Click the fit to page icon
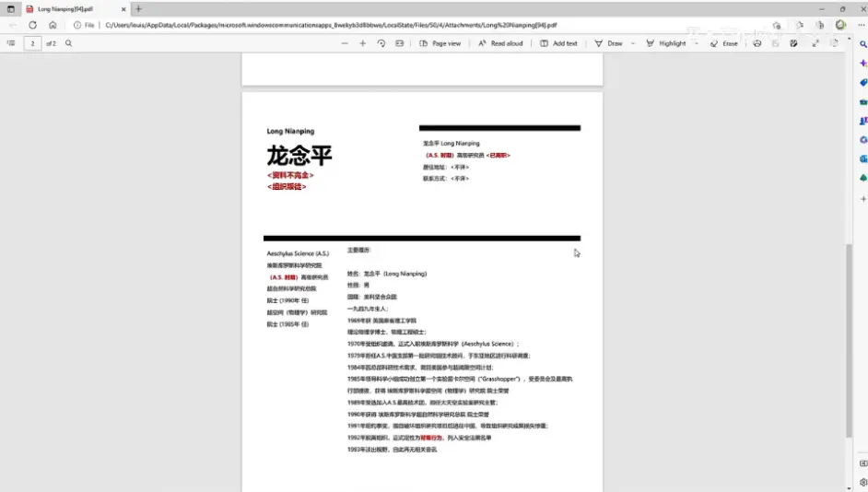 tap(399, 43)
